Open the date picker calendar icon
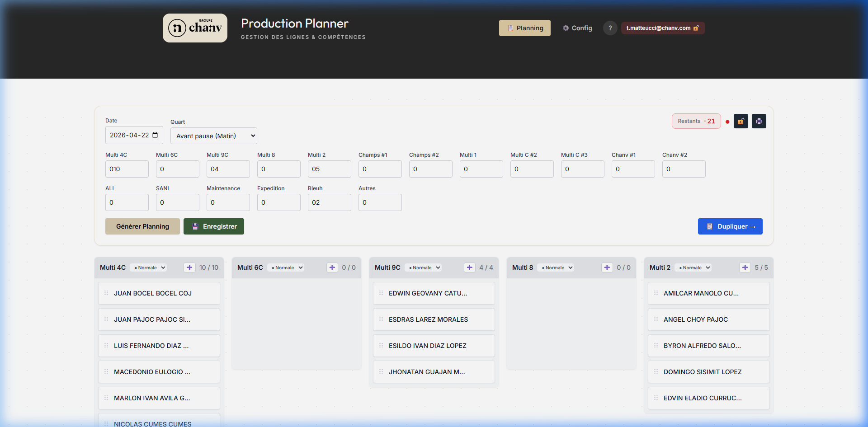 (x=155, y=135)
